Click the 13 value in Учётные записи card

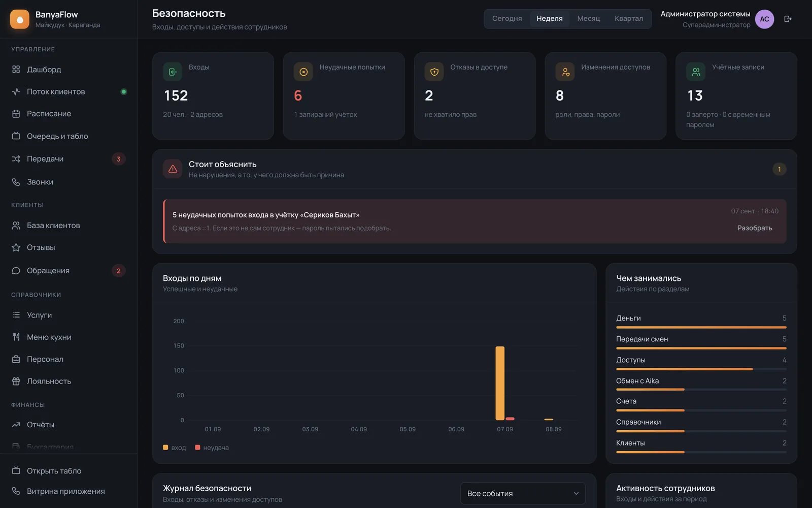click(695, 96)
